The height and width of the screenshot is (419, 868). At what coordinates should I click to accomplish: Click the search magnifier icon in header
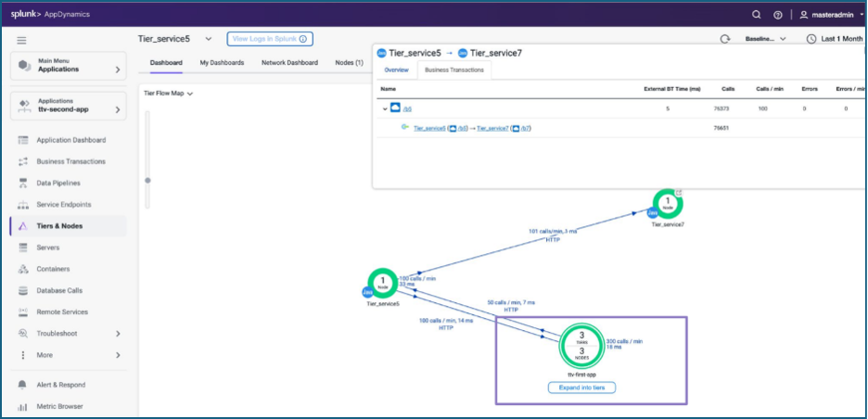757,14
